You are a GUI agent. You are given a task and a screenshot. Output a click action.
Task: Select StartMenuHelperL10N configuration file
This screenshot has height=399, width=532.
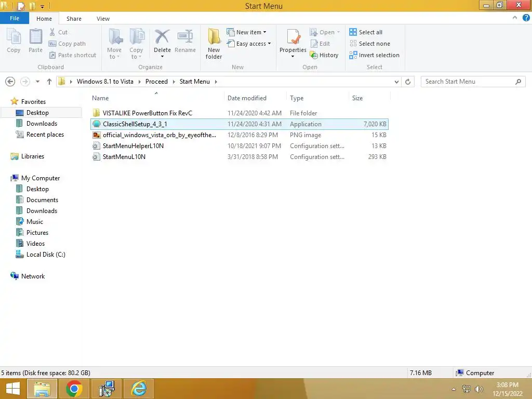tap(240, 146)
